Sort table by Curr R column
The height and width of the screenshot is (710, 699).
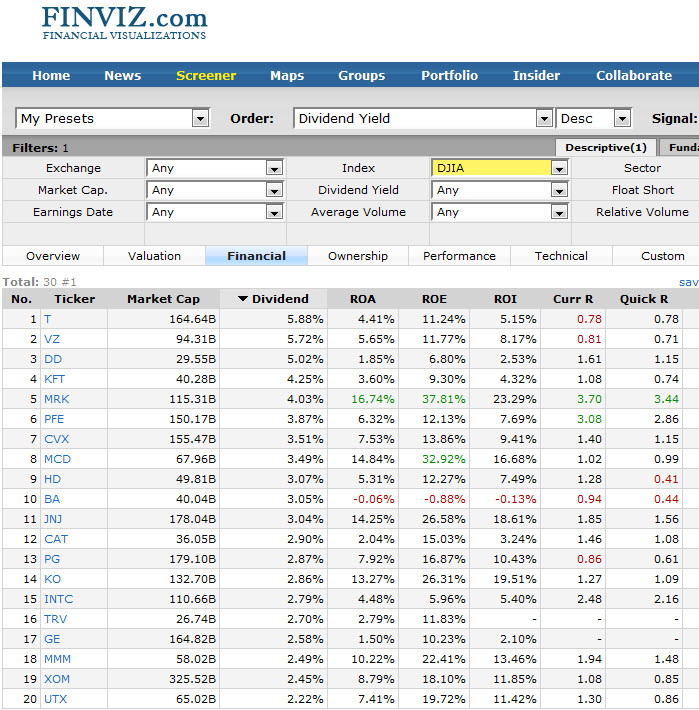coord(573,299)
